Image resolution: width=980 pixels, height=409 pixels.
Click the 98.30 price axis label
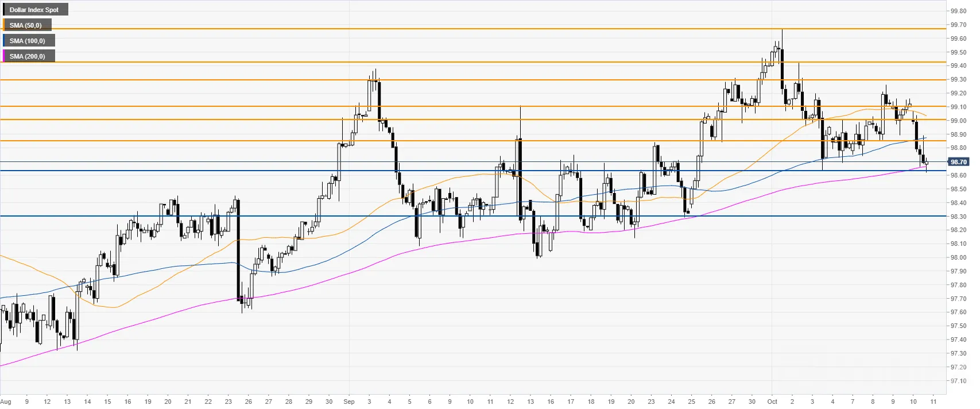pyautogui.click(x=958, y=217)
